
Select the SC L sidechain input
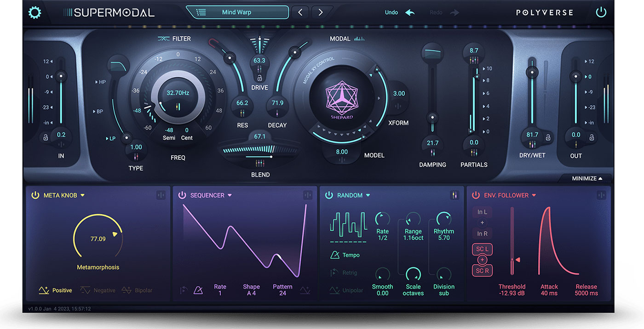pyautogui.click(x=482, y=249)
